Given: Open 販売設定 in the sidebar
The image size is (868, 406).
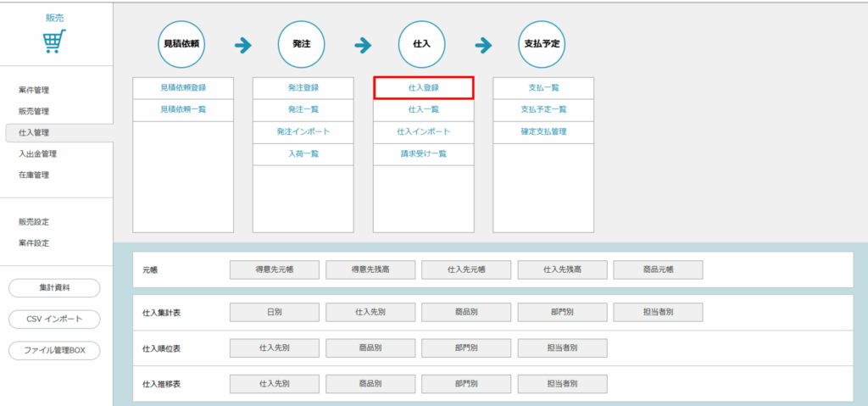Looking at the screenshot, I should pyautogui.click(x=34, y=222).
